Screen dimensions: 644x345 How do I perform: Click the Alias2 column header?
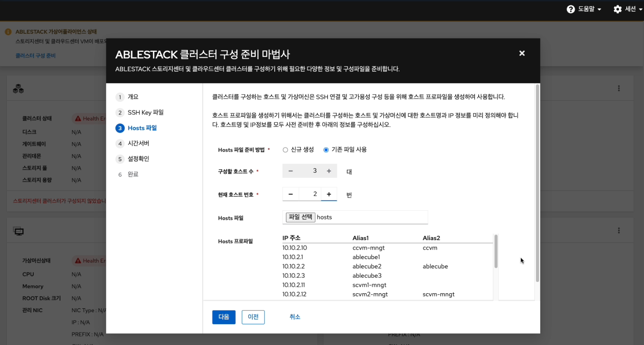431,238
